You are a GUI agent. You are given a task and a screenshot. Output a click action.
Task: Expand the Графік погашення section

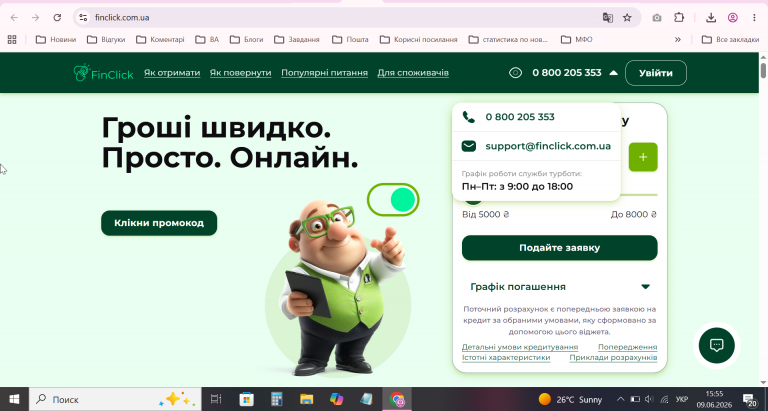pos(559,287)
